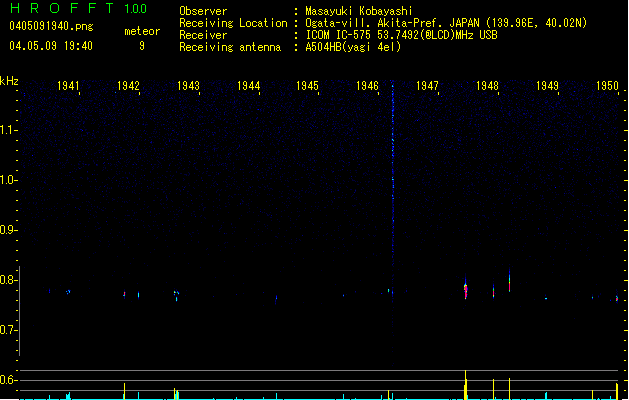Click the 1942 time marker

128,85
